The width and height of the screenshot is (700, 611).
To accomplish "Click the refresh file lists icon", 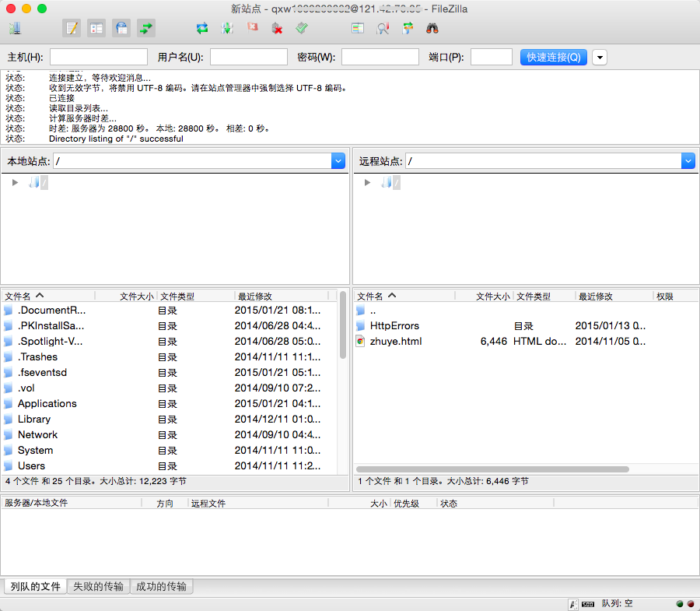I will click(x=202, y=29).
